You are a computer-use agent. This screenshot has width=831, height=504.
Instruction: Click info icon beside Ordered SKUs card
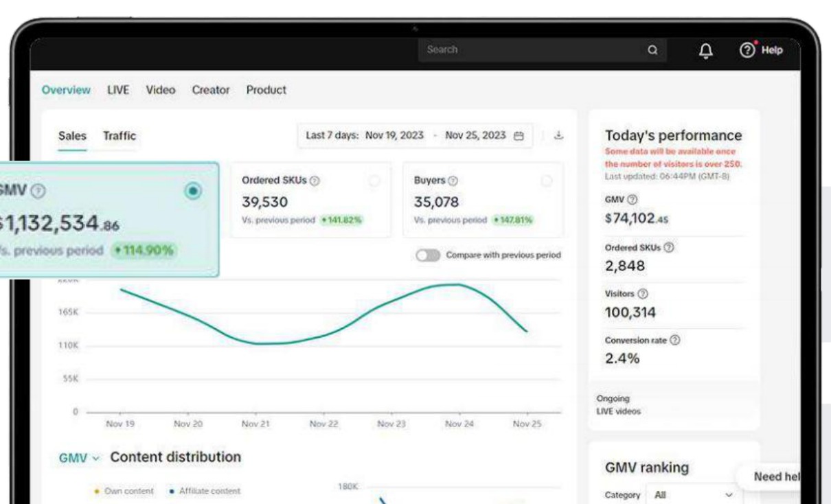click(315, 180)
